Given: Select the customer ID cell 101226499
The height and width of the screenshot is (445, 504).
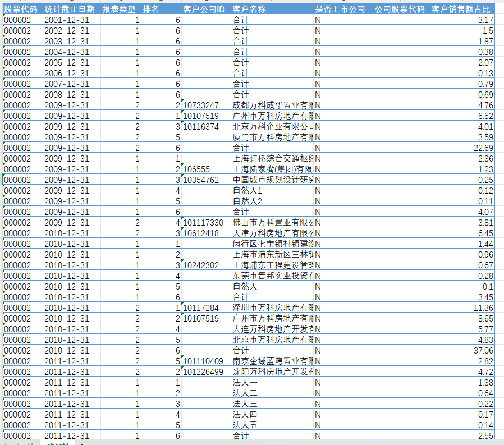Looking at the screenshot, I should coord(206,371).
